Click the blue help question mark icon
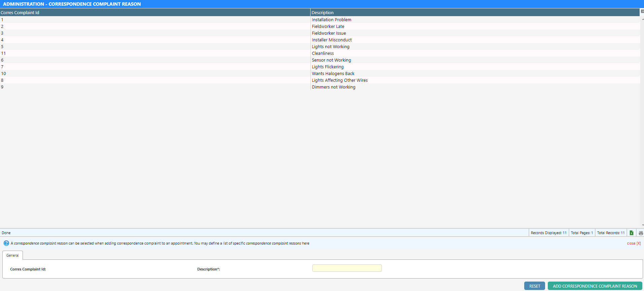Image resolution: width=644 pixels, height=291 pixels. pyautogui.click(x=6, y=243)
